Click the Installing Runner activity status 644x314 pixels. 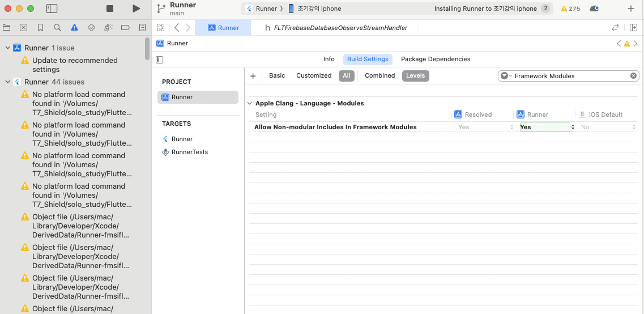click(x=485, y=9)
